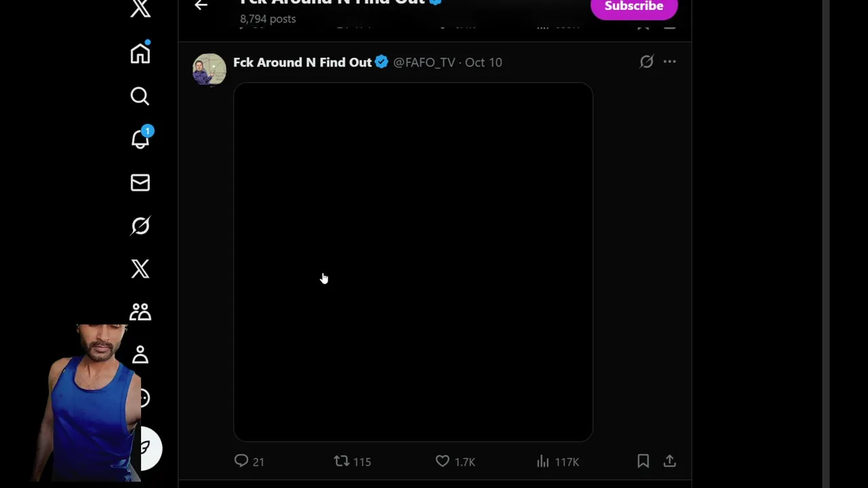Open the Notifications bell
The height and width of the screenshot is (488, 868).
pyautogui.click(x=140, y=140)
